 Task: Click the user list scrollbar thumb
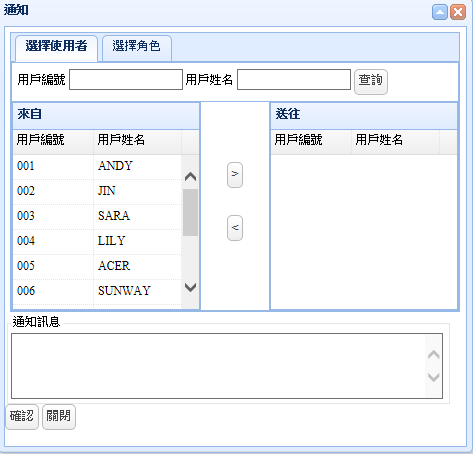click(190, 213)
